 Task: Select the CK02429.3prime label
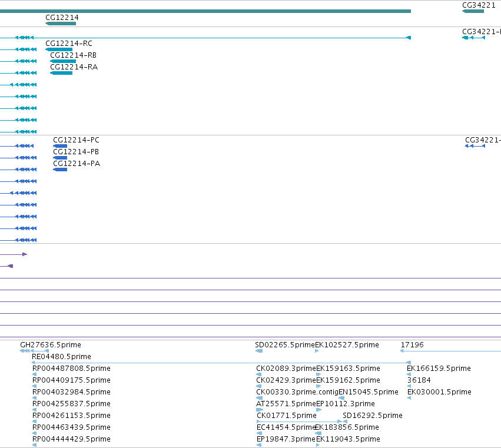pyautogui.click(x=286, y=380)
